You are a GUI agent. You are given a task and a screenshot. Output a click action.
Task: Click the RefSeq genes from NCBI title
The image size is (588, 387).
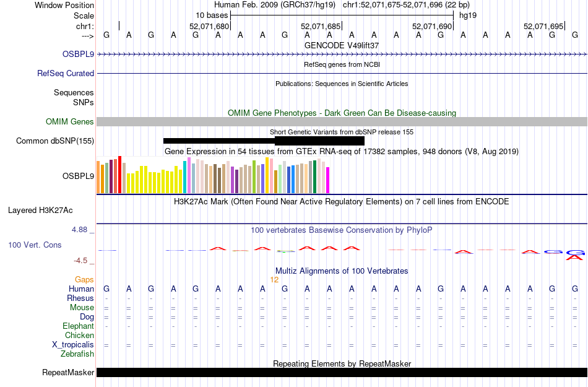coord(342,64)
